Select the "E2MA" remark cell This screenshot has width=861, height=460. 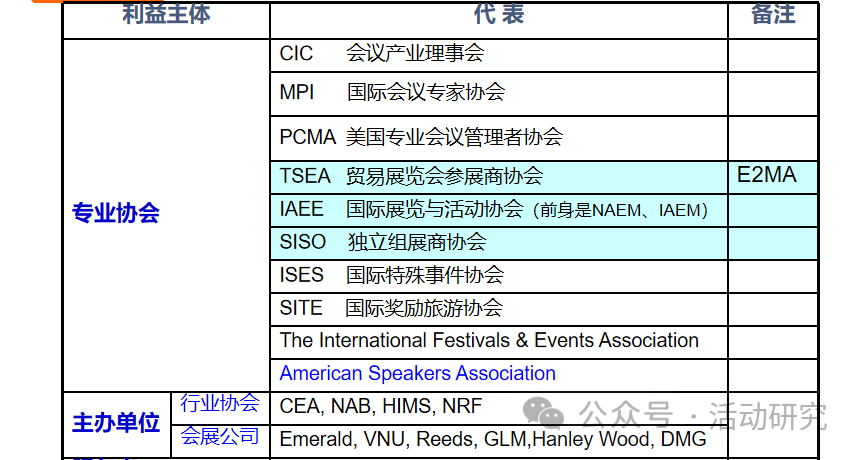(x=773, y=177)
